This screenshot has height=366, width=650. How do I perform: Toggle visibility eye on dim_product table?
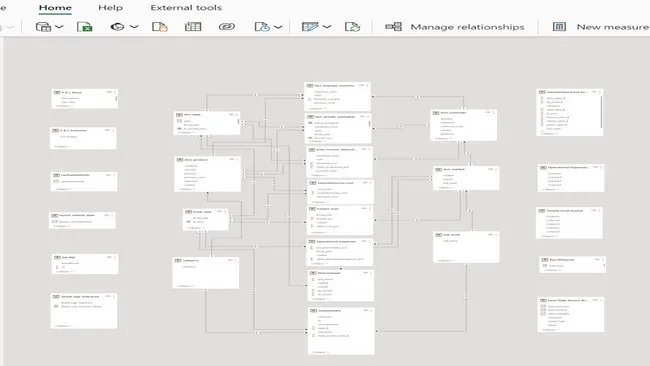pos(232,159)
